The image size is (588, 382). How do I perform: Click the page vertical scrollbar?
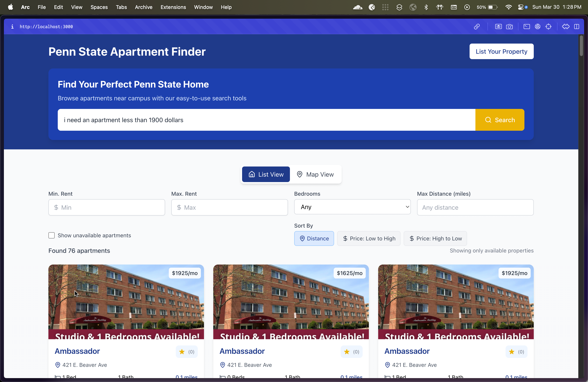[581, 46]
